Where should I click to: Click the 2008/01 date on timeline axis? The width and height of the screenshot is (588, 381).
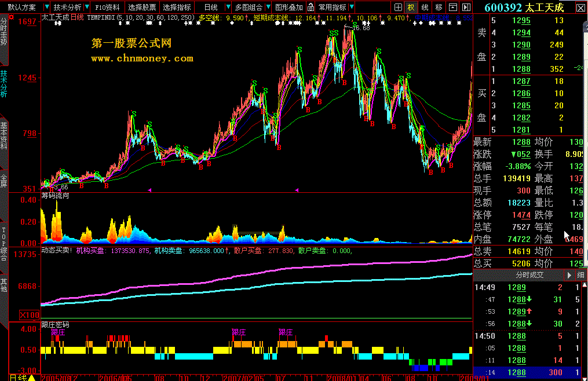pyautogui.click(x=342, y=378)
